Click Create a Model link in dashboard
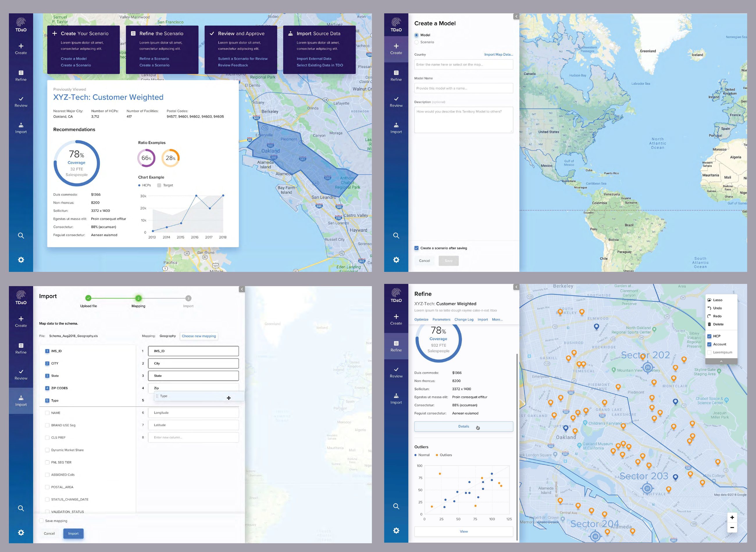 tap(74, 59)
